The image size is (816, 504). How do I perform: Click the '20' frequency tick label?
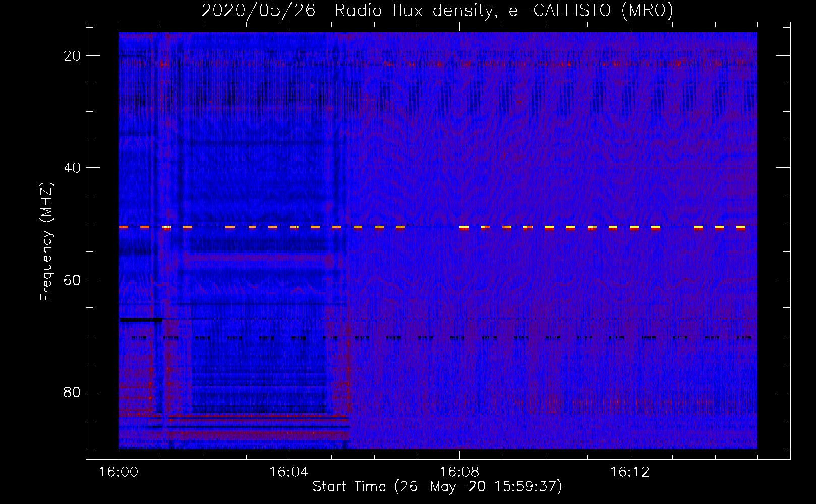pyautogui.click(x=72, y=56)
